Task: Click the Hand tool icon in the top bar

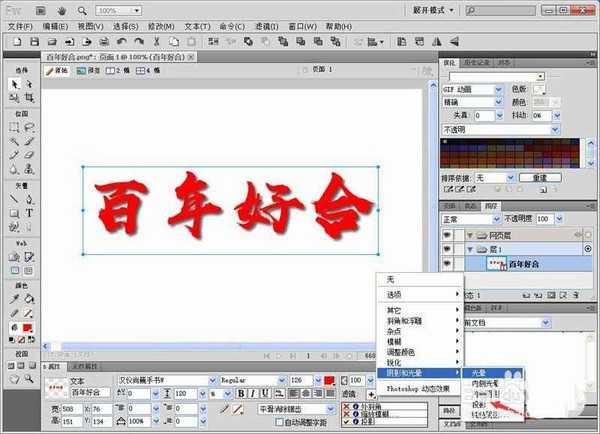Action: click(x=62, y=10)
